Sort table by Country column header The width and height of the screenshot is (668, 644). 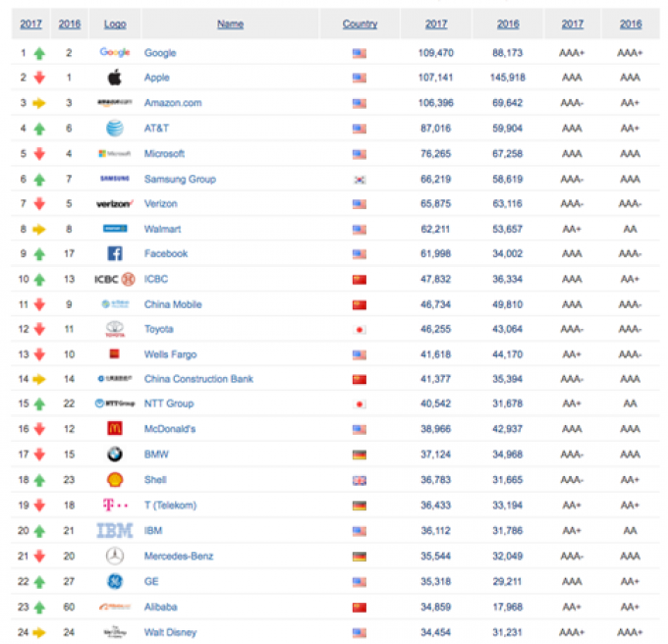point(360,24)
